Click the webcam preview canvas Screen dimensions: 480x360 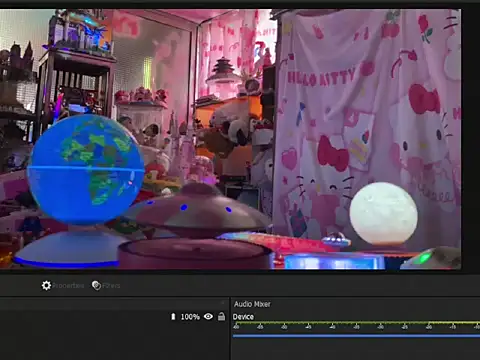230,139
